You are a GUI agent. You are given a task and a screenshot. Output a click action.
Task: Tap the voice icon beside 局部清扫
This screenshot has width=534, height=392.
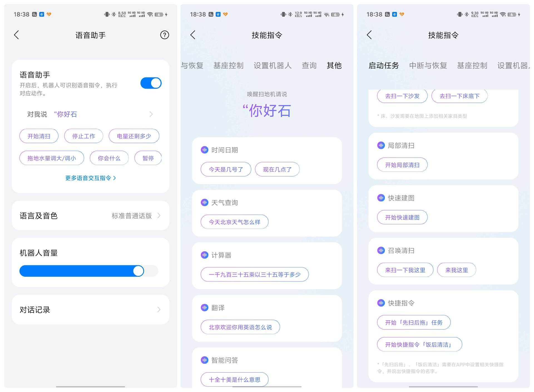click(x=381, y=145)
